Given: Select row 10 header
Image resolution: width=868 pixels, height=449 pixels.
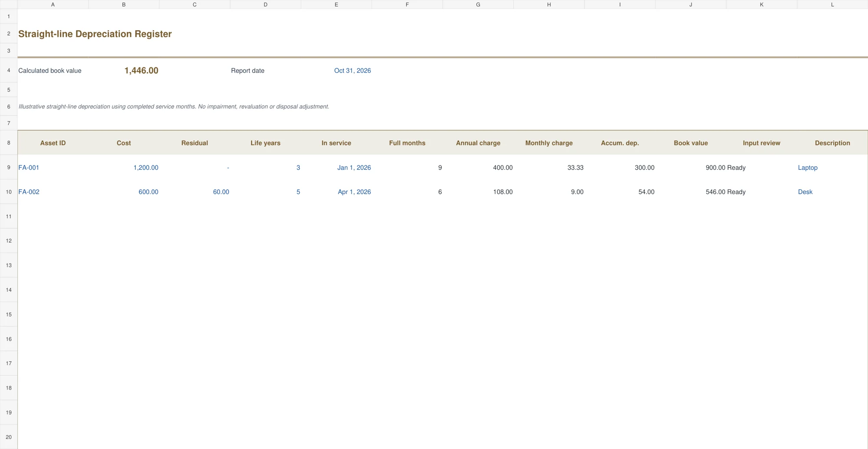Looking at the screenshot, I should [x=9, y=192].
